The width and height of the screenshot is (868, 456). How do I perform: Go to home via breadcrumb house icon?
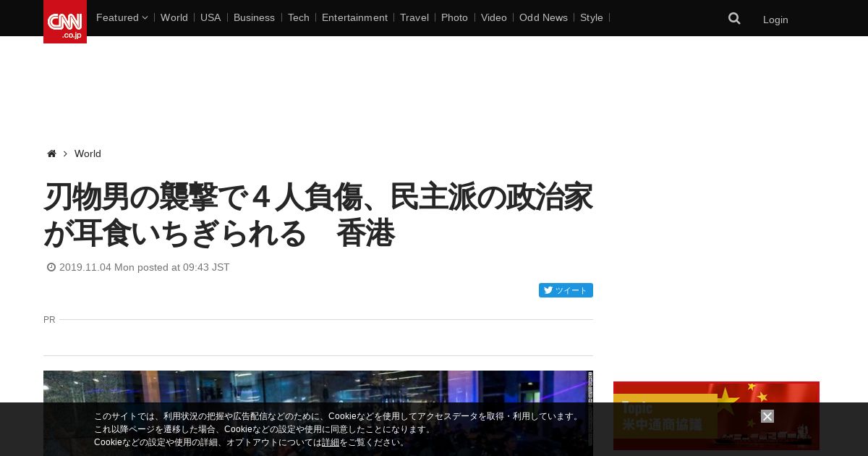51,153
